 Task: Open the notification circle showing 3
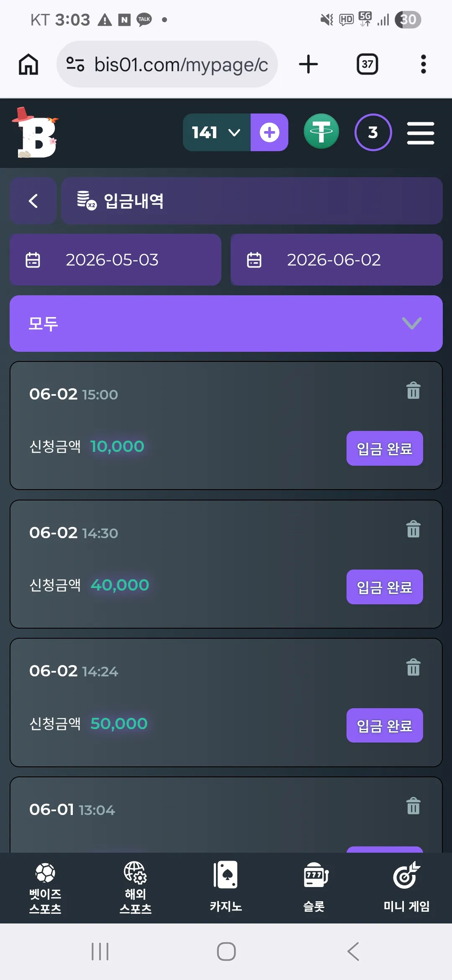[x=373, y=132]
